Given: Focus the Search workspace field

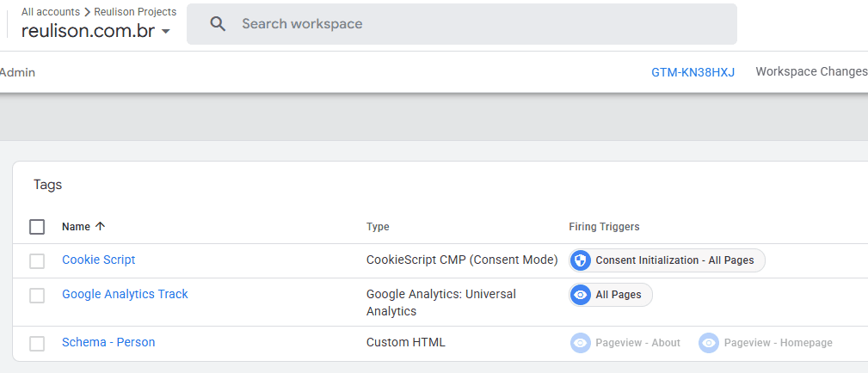Looking at the screenshot, I should click(462, 24).
